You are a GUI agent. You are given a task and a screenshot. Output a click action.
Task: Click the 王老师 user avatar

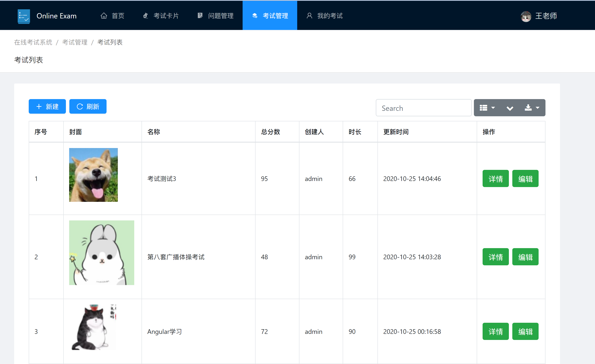point(526,16)
